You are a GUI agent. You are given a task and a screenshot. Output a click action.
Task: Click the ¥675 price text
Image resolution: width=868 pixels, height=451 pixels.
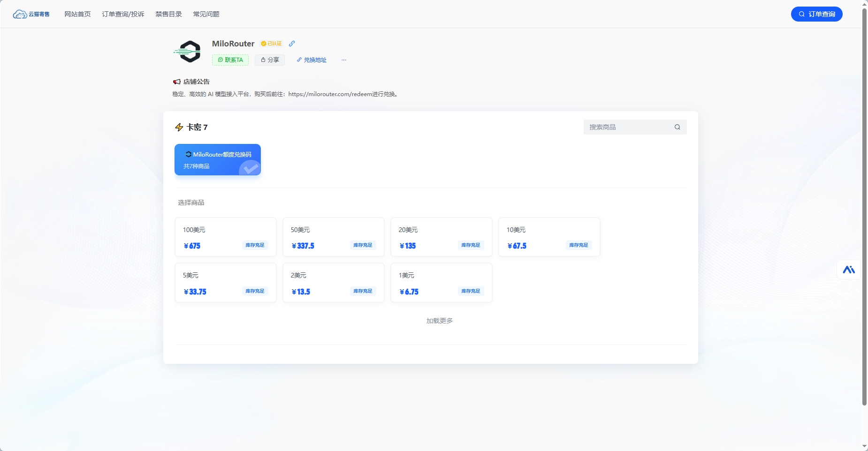(x=192, y=246)
